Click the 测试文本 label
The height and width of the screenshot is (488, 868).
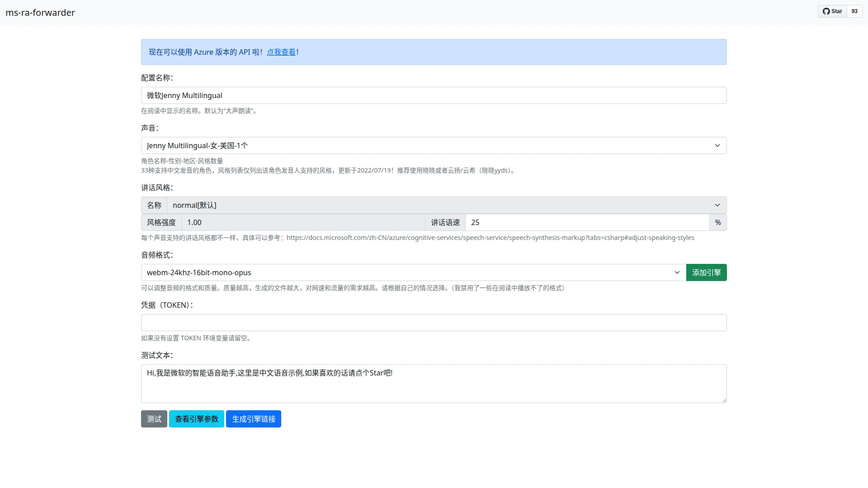click(157, 355)
